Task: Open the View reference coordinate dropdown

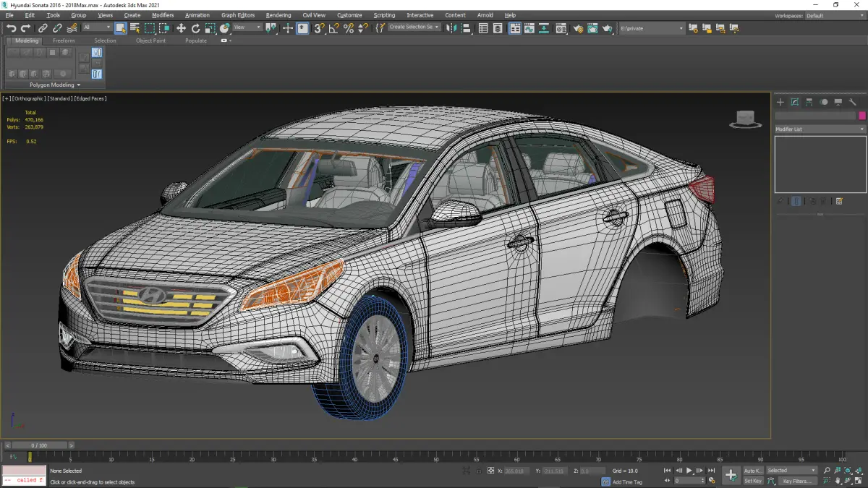Action: click(247, 27)
